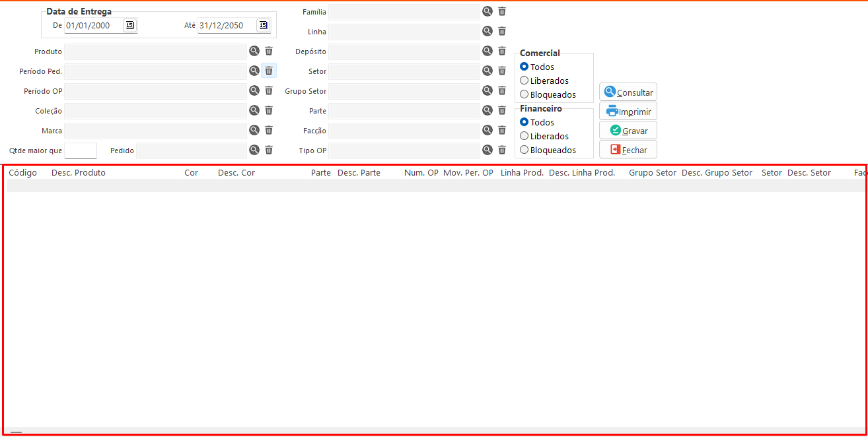868x437 pixels.
Task: Delete Tipo OP value via trash icon
Action: (x=502, y=150)
